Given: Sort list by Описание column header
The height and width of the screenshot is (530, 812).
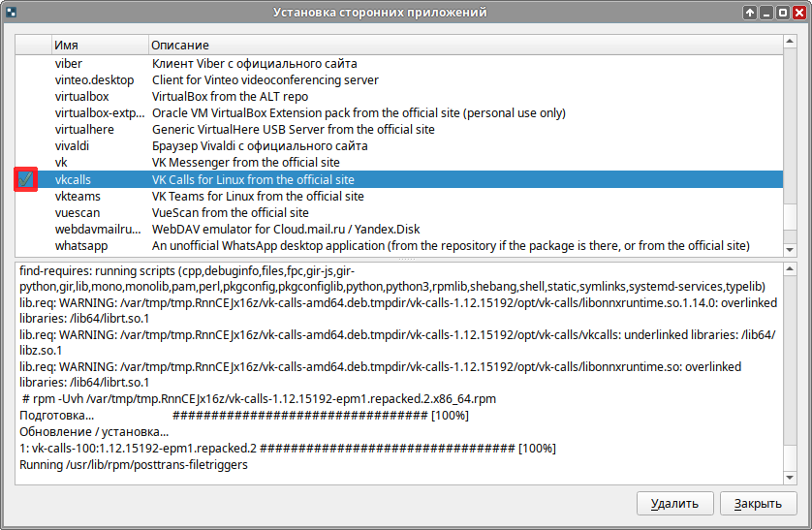Looking at the screenshot, I should pyautogui.click(x=465, y=45).
